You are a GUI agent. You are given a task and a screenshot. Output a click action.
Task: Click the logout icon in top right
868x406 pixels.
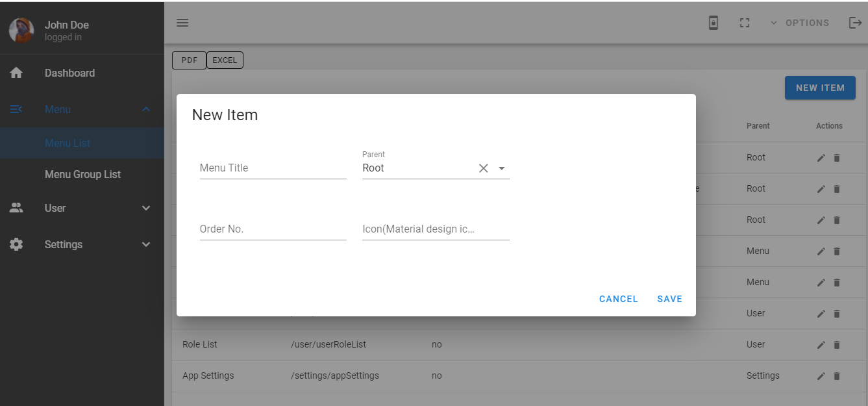coord(855,23)
